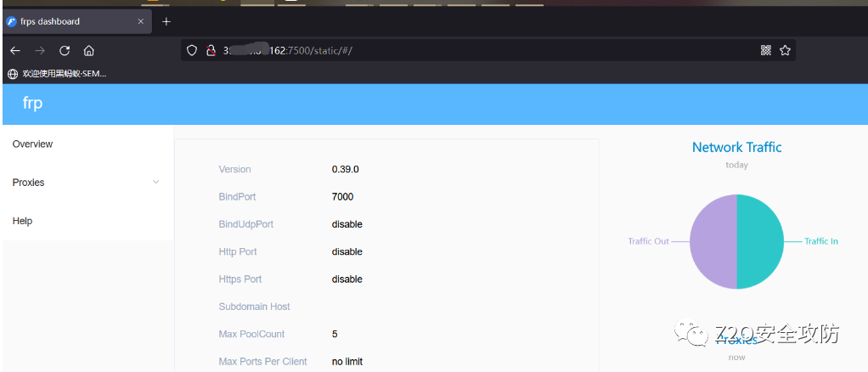Click the Traffic Out chart label

(x=648, y=241)
